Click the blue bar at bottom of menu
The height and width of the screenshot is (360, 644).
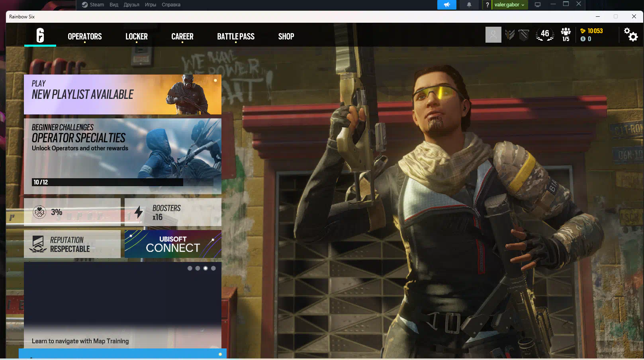[x=123, y=353]
